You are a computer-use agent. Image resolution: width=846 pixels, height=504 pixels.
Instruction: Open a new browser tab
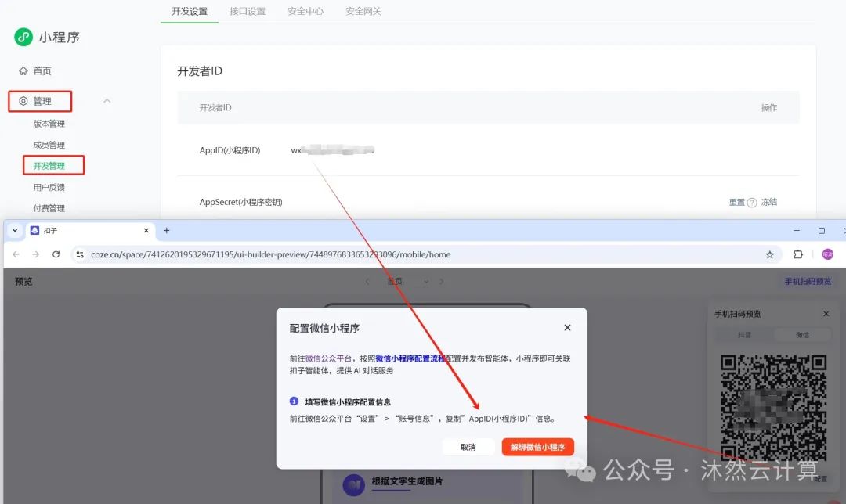(x=167, y=230)
